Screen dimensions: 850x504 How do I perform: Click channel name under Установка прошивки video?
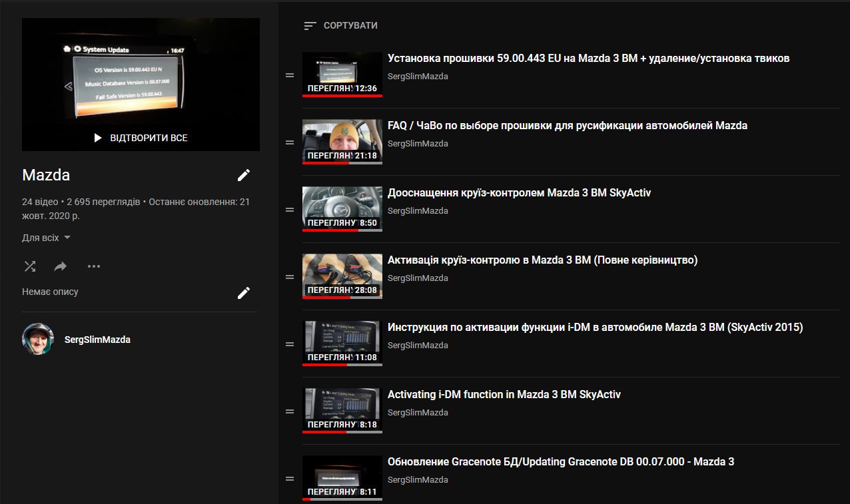(x=418, y=77)
